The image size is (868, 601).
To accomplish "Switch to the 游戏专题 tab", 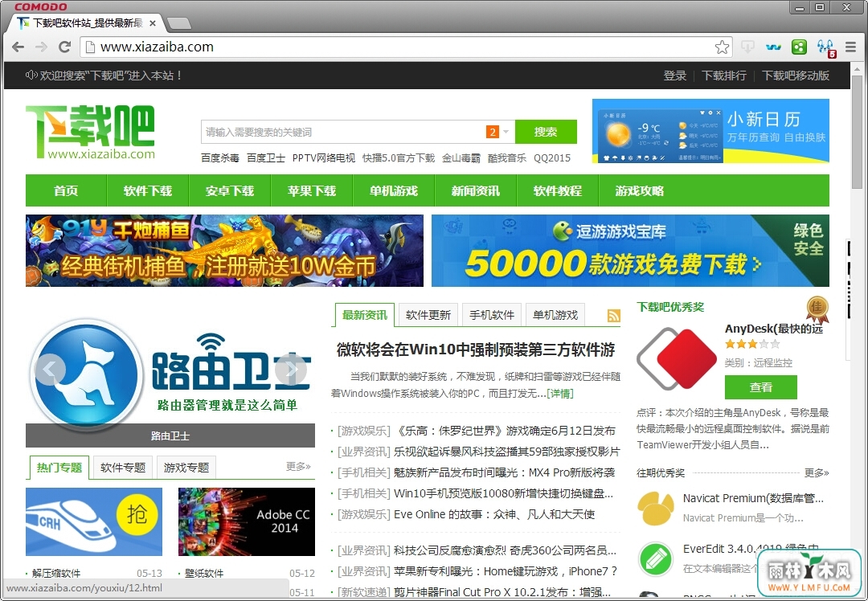I will point(186,468).
